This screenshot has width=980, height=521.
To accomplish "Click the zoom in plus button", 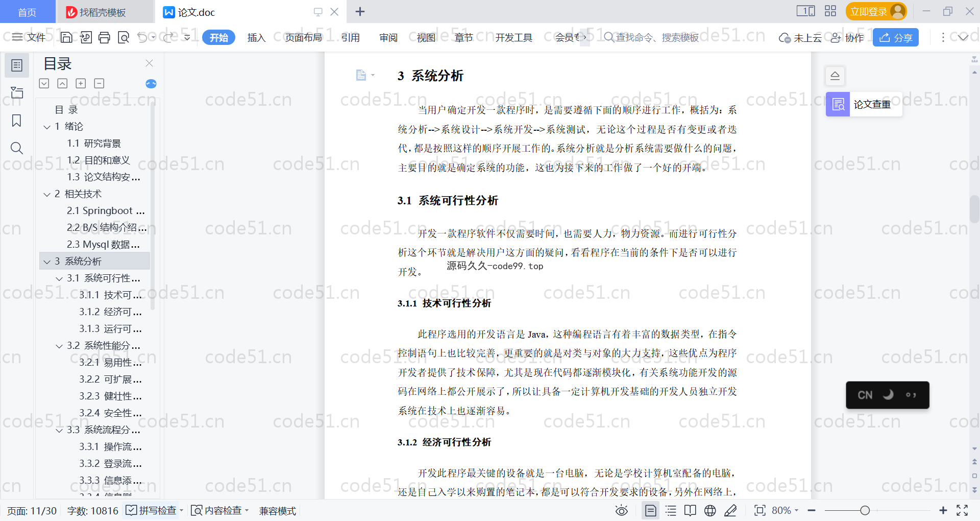I will [943, 510].
